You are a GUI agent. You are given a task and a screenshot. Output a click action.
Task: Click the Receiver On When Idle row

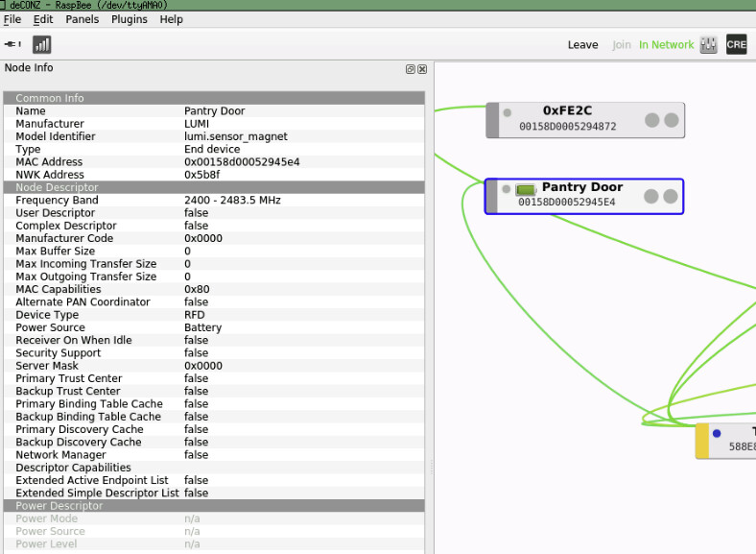tap(214, 340)
